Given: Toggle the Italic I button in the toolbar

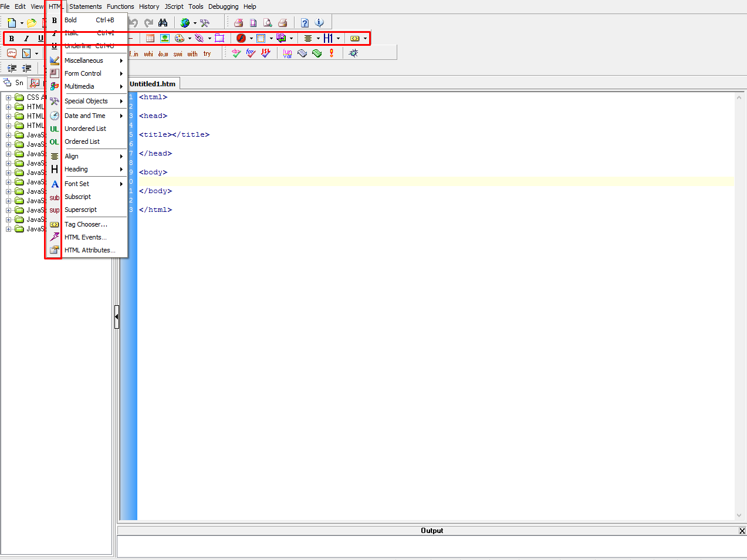Looking at the screenshot, I should (x=26, y=39).
